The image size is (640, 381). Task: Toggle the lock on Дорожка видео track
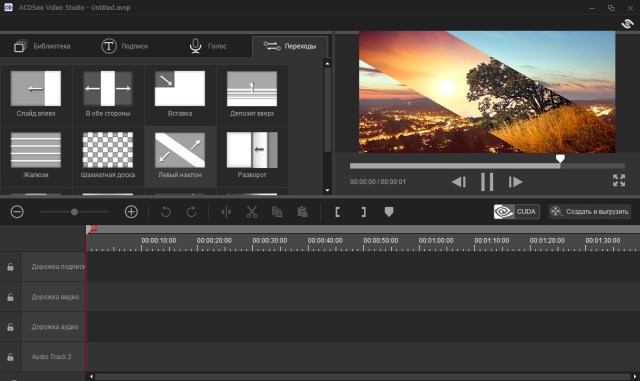(10, 297)
